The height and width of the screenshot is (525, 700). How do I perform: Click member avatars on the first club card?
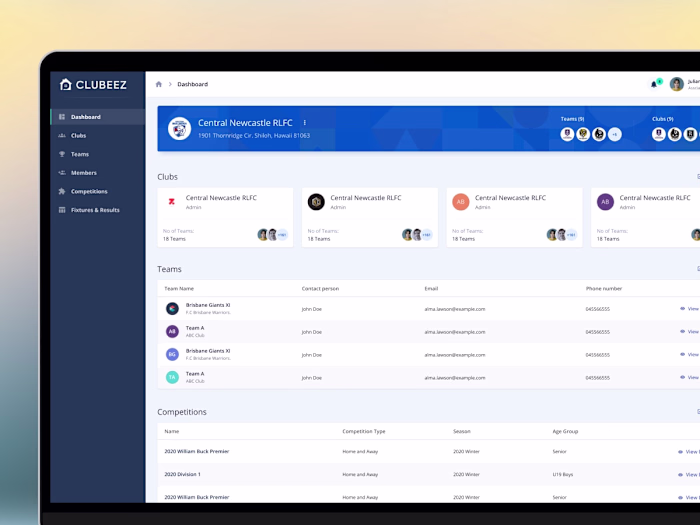tap(273, 234)
